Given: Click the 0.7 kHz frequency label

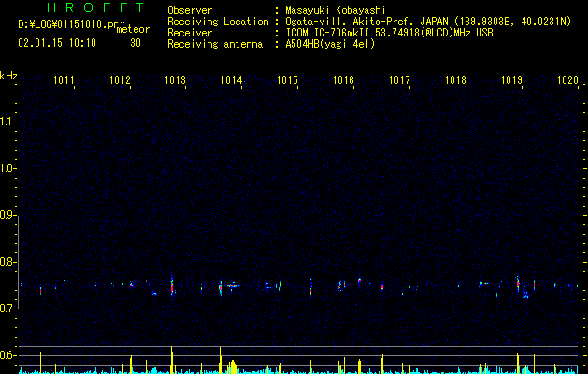Looking at the screenshot, I should [x=7, y=309].
